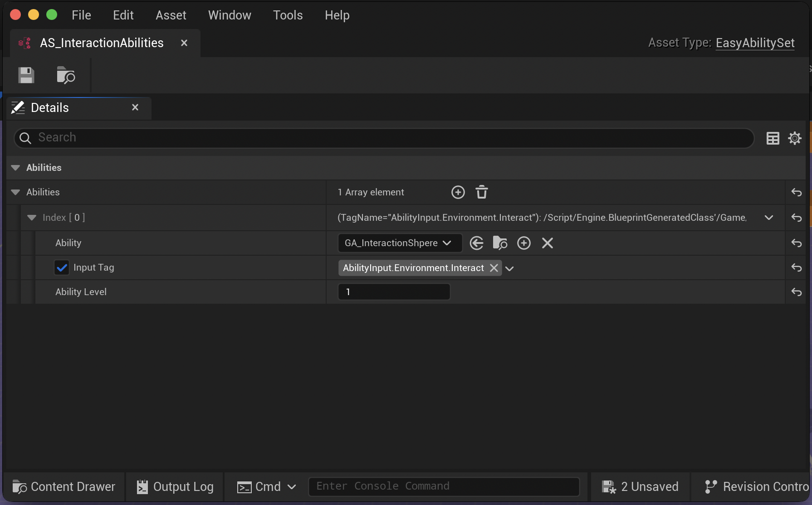The image size is (812, 505).
Task: Open the Details view settings gear
Action: coord(795,138)
